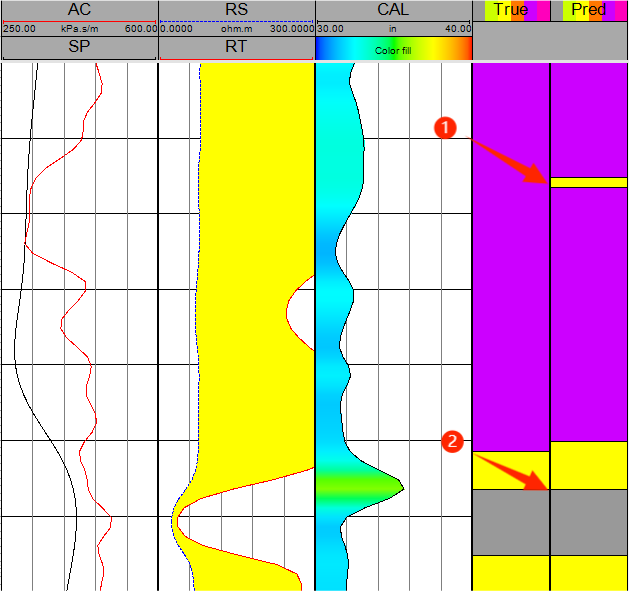Image resolution: width=629 pixels, height=591 pixels.
Task: Click the CAL rainbow Color fill bar
Action: tap(393, 48)
